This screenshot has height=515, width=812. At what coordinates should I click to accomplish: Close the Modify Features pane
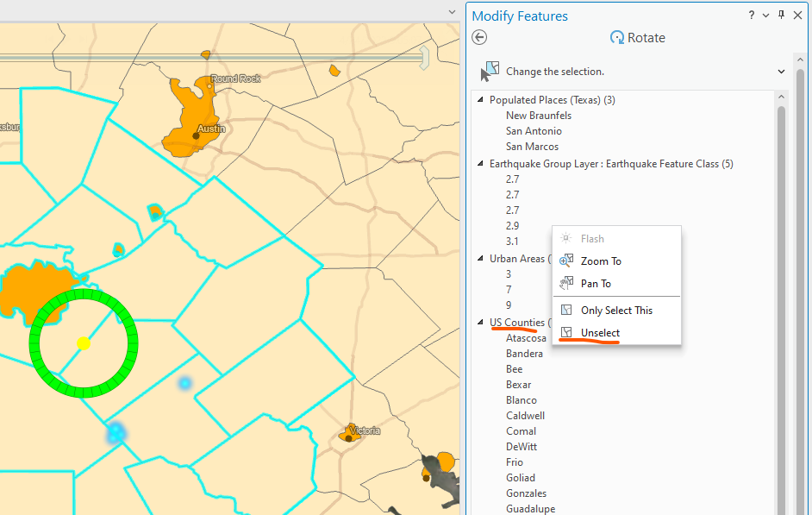pos(798,15)
